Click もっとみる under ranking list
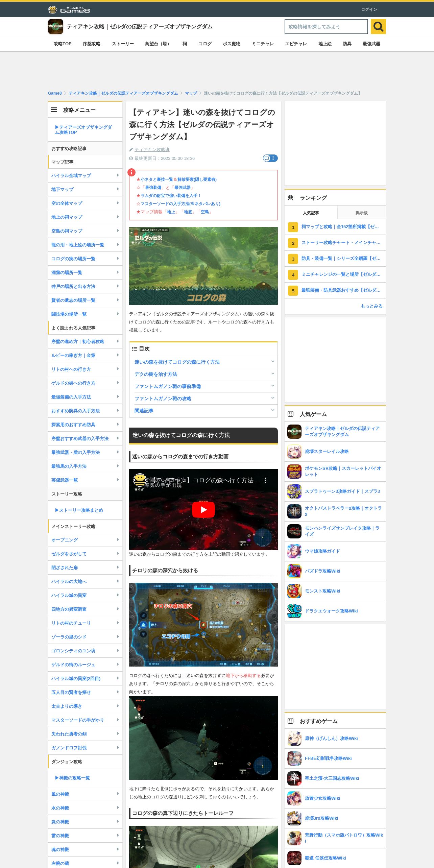This screenshot has height=868, width=434. click(371, 306)
